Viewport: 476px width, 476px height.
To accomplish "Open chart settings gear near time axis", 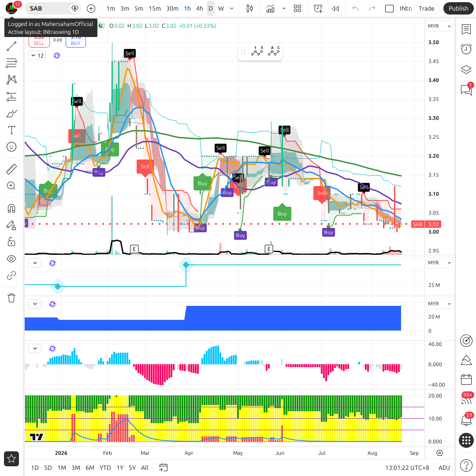I will point(439,453).
